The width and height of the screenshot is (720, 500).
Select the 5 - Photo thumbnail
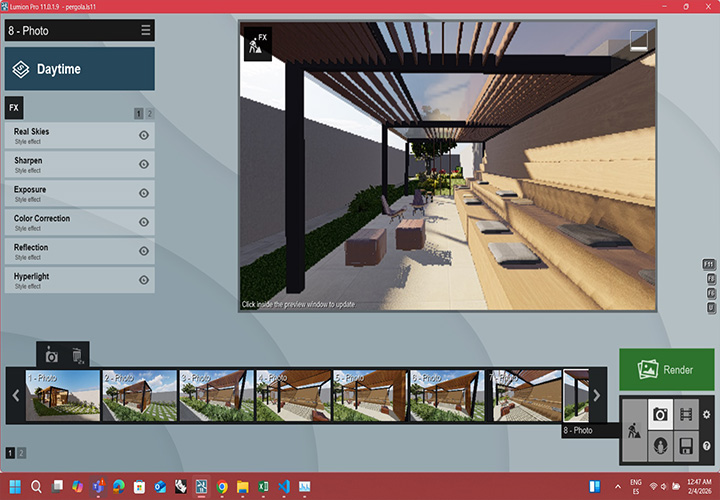point(371,396)
